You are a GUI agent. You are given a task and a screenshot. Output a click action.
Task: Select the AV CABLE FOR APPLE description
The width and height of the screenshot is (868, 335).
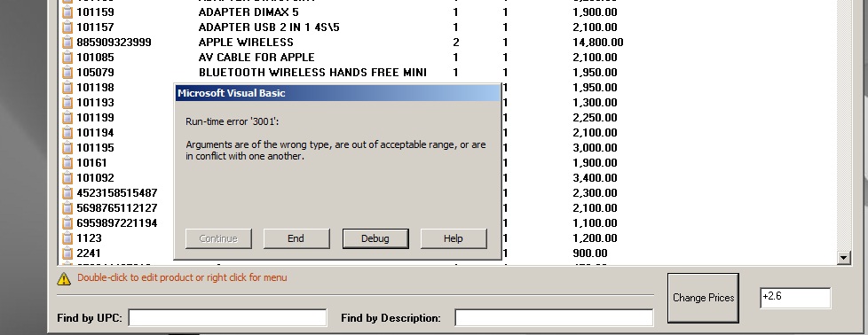tap(256, 57)
